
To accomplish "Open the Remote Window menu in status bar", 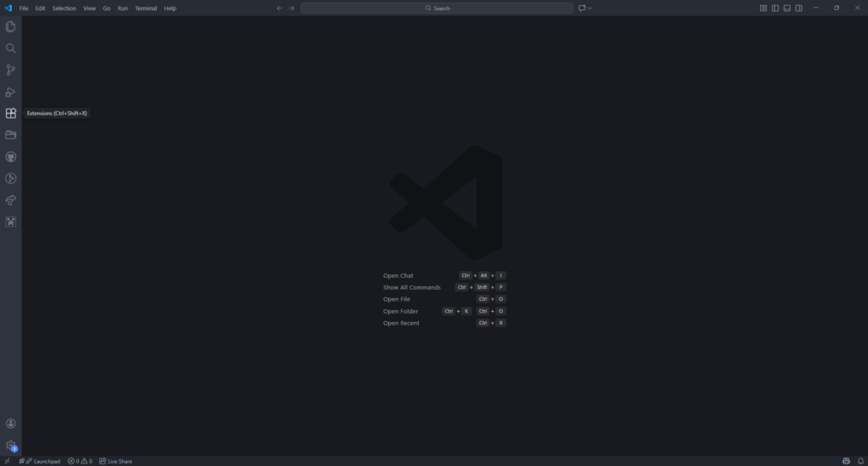I will point(7,461).
